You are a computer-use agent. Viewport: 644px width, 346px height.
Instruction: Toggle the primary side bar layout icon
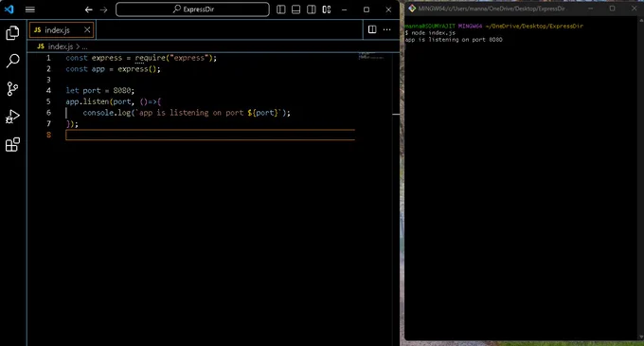[281, 9]
